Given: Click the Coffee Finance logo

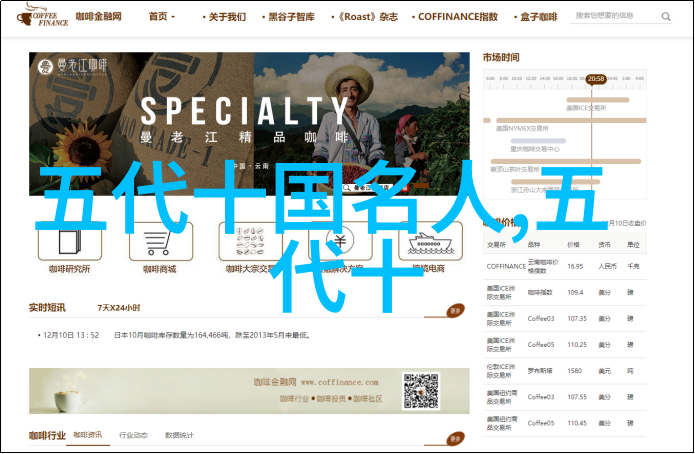Looking at the screenshot, I should pyautogui.click(x=42, y=17).
